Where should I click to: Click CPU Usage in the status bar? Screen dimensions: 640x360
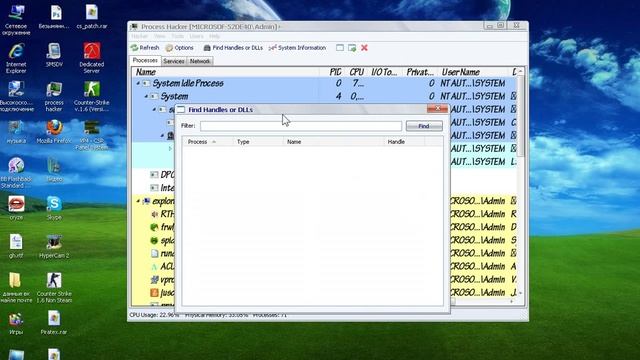point(154,315)
